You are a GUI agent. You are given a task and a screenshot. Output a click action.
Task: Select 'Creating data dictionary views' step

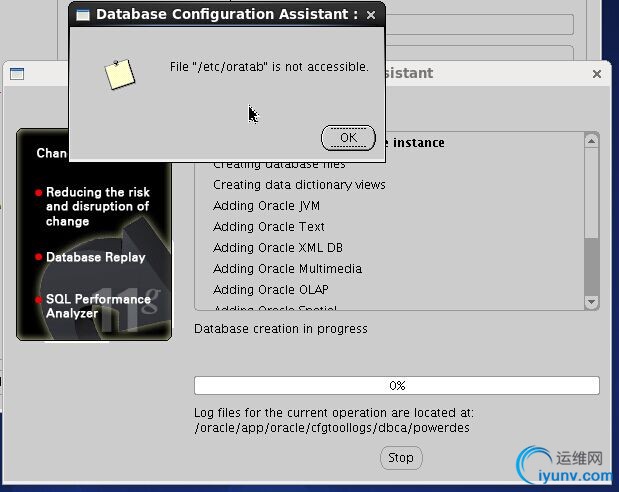(299, 185)
